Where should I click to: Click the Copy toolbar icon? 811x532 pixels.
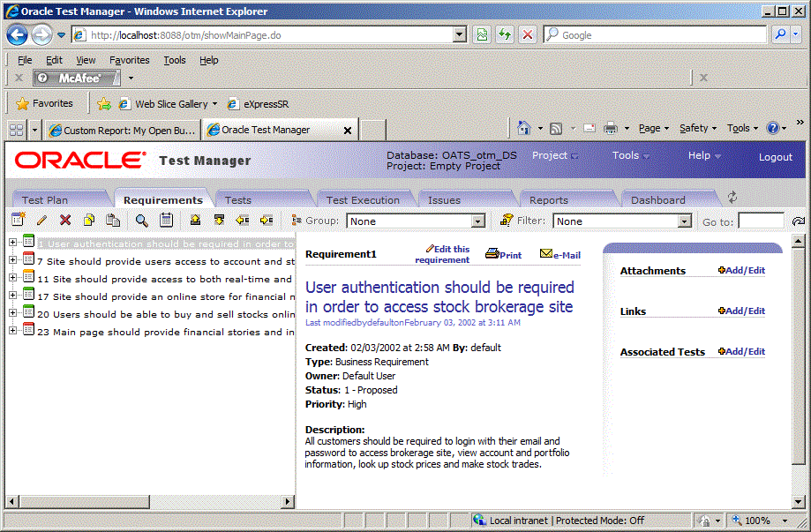pos(89,221)
